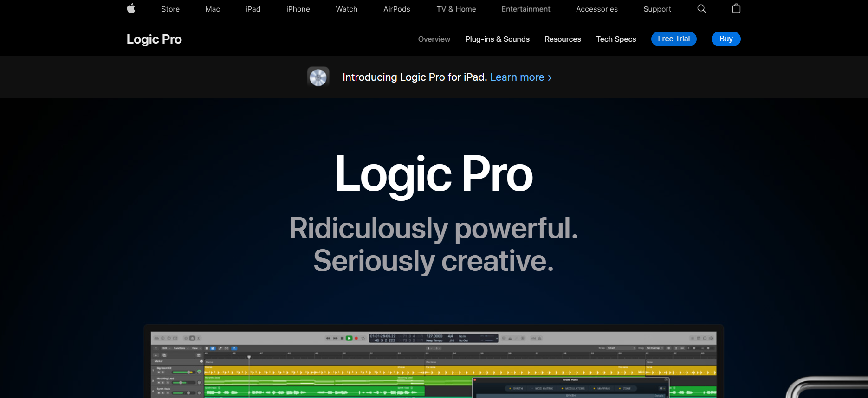The height and width of the screenshot is (398, 868).
Task: Switch to the Overview tab
Action: click(434, 39)
